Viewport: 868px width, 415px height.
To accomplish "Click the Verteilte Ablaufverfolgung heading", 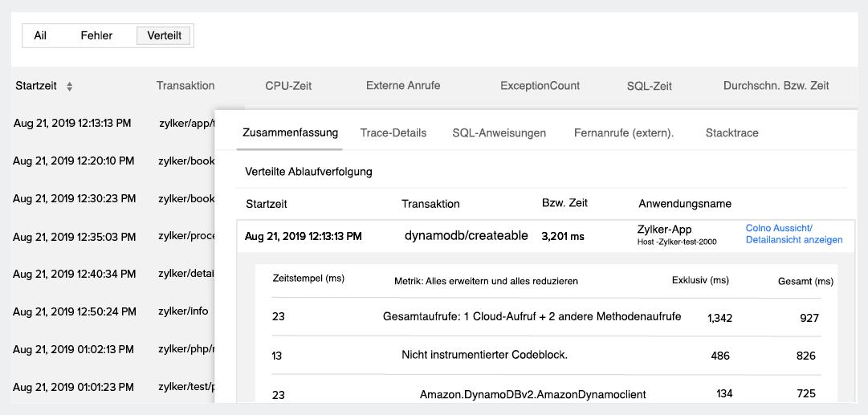I will [308, 172].
